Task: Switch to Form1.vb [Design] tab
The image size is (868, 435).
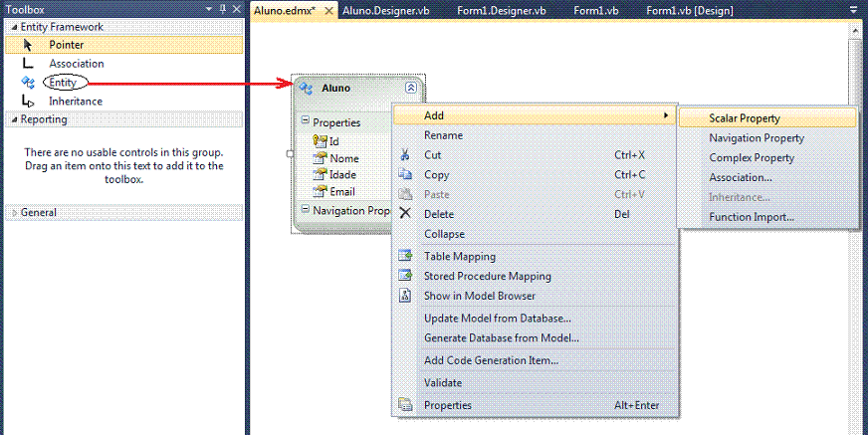Action: [x=689, y=11]
